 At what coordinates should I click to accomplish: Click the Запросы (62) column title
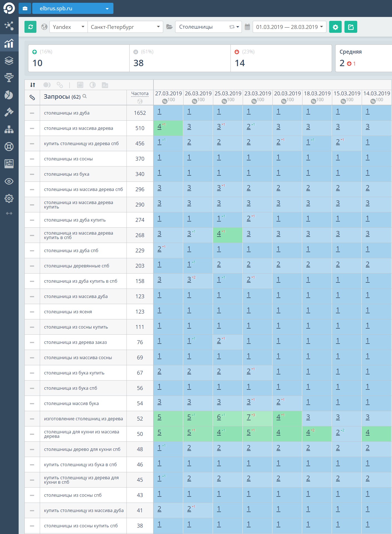pyautogui.click(x=62, y=97)
